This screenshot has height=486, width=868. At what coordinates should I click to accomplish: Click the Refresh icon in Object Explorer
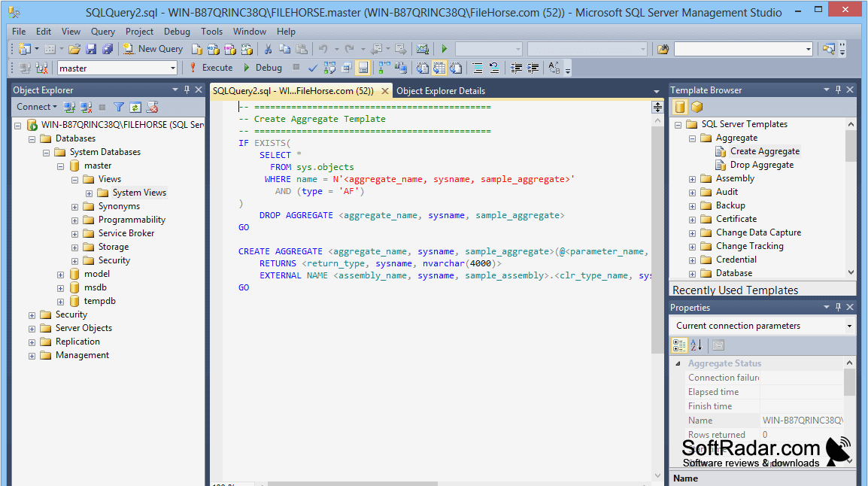(135, 107)
